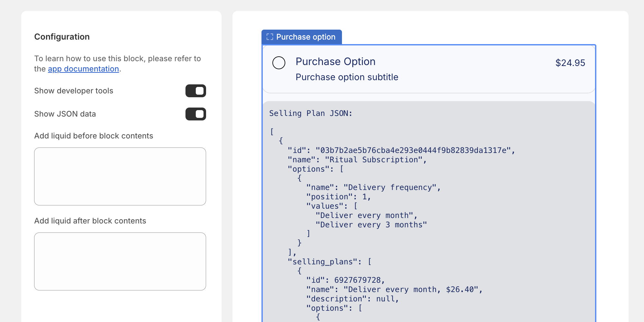This screenshot has width=644, height=322.
Task: Click the Configuration heading
Action: 62,37
